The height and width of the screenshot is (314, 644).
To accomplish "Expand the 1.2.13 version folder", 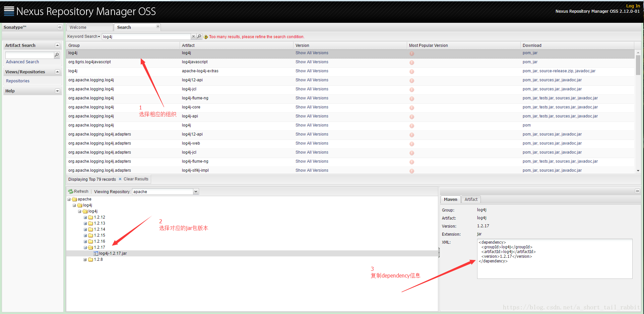I will [x=85, y=224].
